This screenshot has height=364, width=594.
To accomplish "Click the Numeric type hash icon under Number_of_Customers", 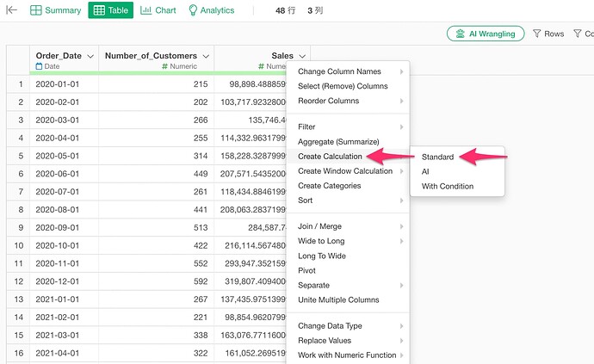I will (164, 66).
